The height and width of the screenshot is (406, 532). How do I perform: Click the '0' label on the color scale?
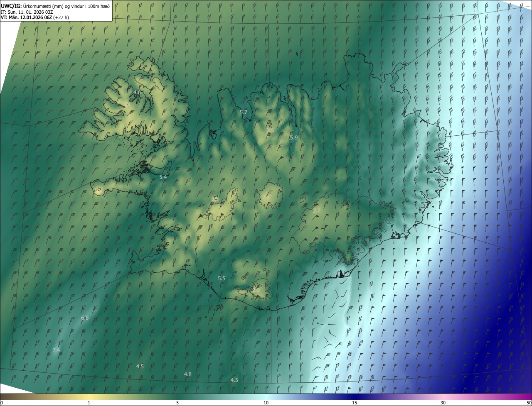[x=2, y=403]
